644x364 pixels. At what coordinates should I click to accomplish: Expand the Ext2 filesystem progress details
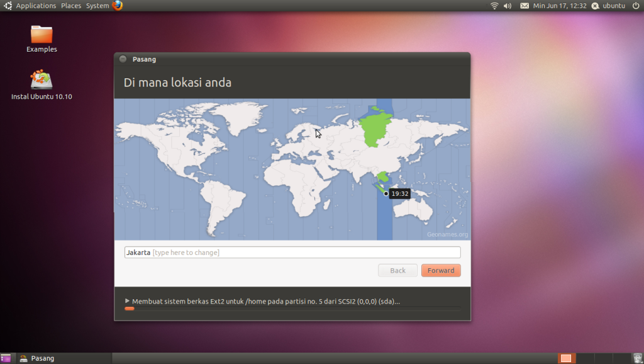126,301
